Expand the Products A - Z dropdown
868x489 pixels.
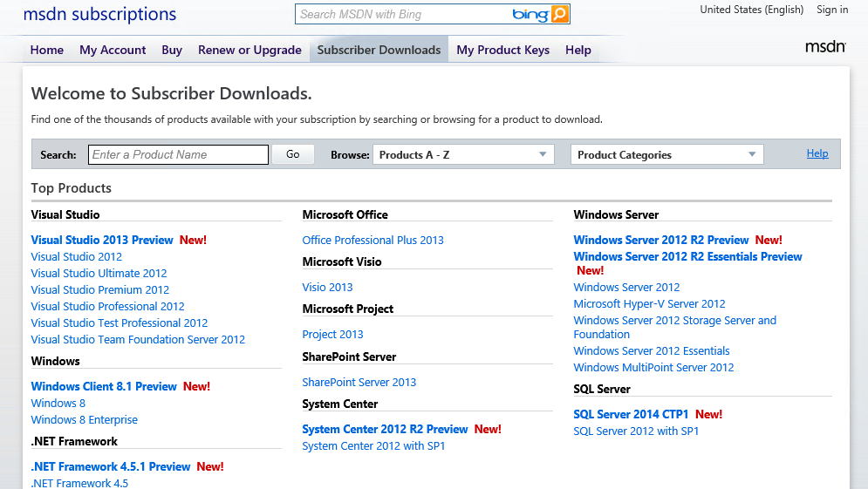coord(464,154)
